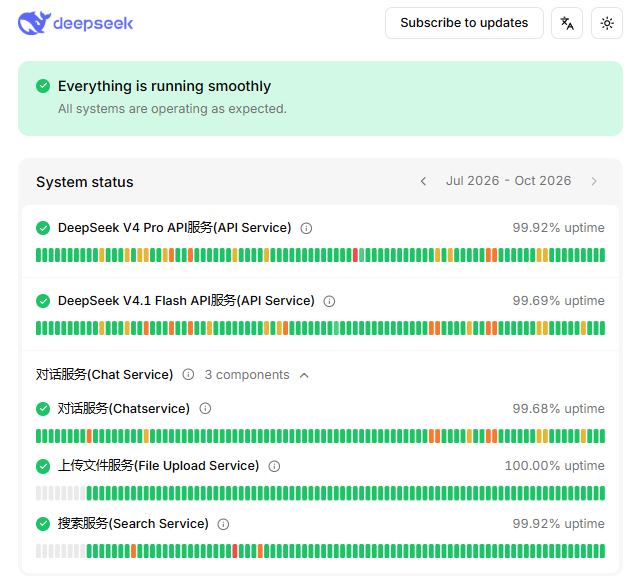
Task: Click All systems are operating as expected text
Action: [172, 109]
